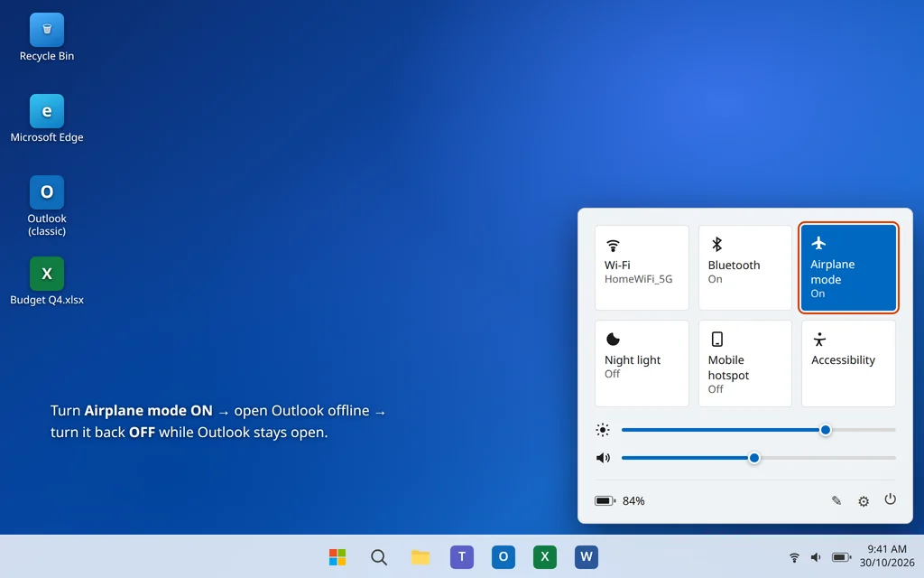Open taskbar Search
924x578 pixels.
pos(379,556)
